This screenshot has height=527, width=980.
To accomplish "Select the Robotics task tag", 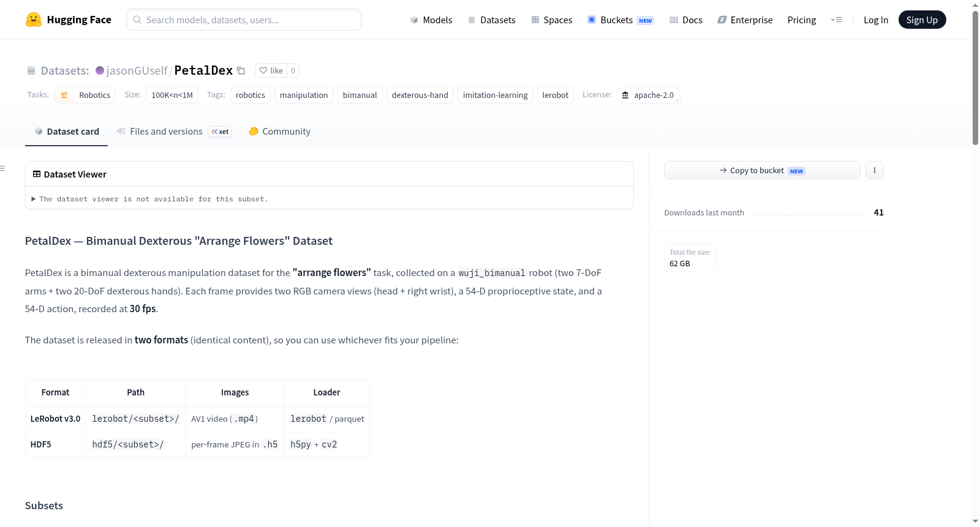I will tap(85, 95).
